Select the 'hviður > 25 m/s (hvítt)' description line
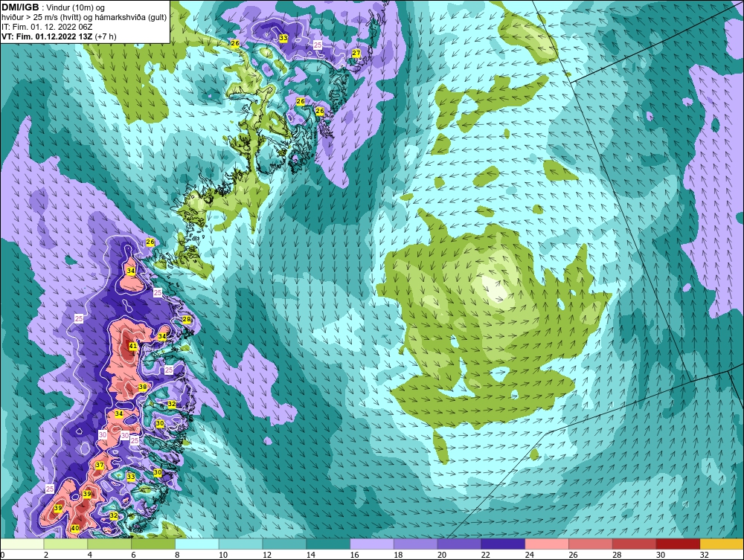 [x=85, y=18]
